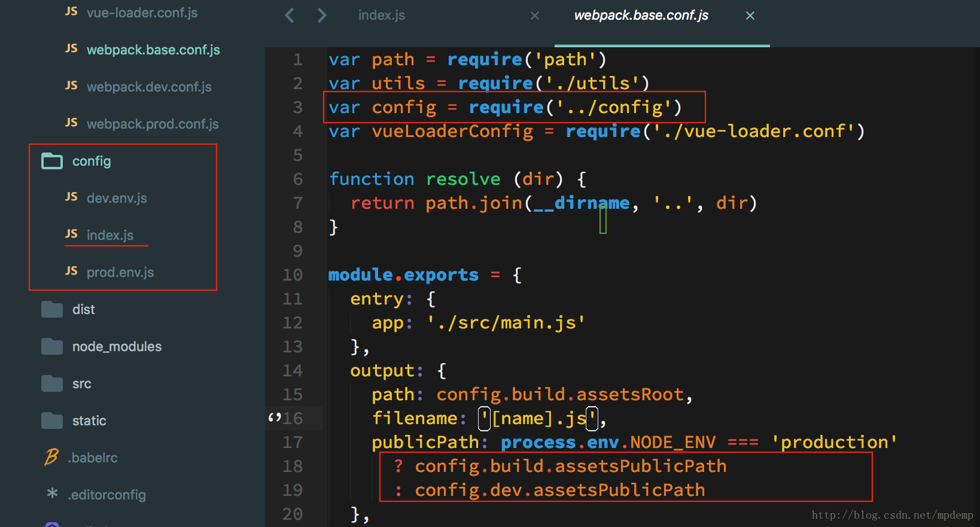Click the dist folder icon
This screenshot has height=527, width=980.
pos(52,309)
